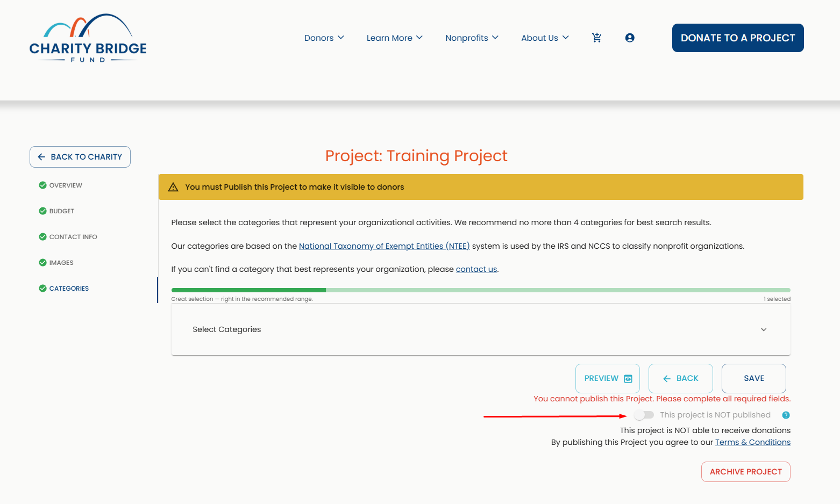Click the Save button

tap(754, 378)
